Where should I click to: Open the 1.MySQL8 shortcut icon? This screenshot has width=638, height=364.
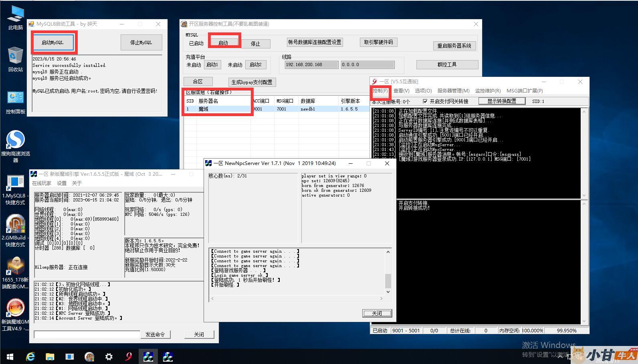click(14, 184)
